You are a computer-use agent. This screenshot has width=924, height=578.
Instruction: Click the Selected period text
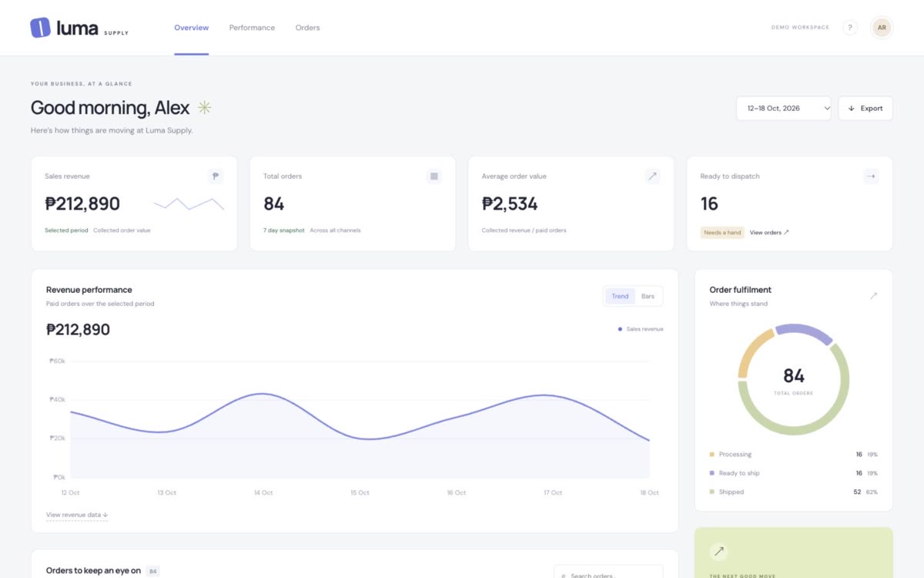66,230
